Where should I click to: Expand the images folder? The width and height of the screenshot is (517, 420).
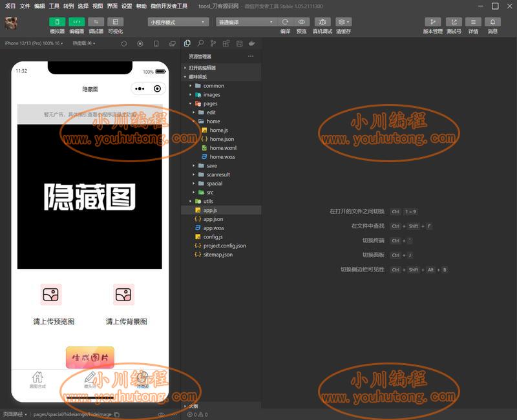222,94
